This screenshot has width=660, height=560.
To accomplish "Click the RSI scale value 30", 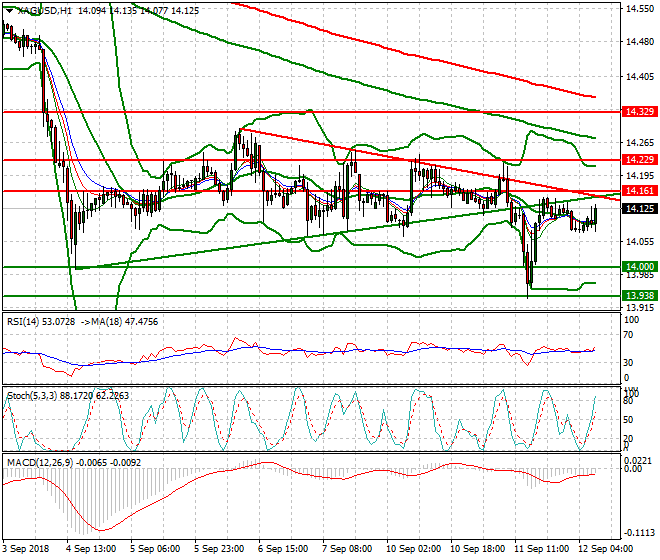I will [628, 363].
